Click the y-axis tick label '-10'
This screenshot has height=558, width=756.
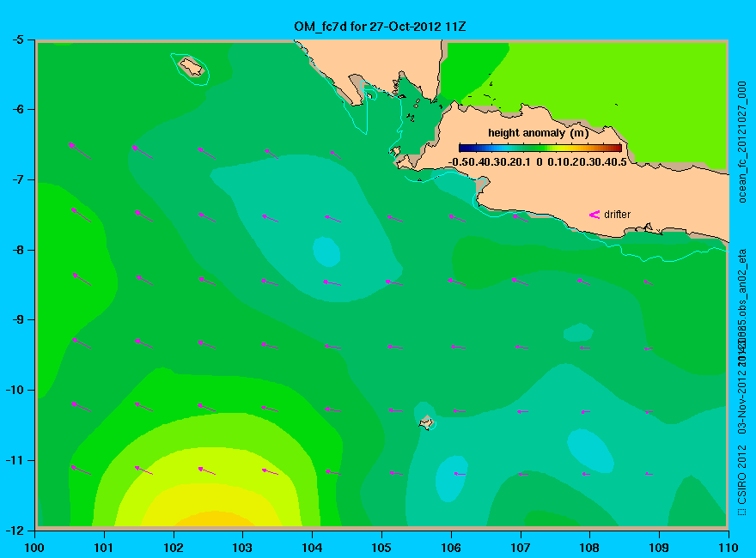point(15,390)
